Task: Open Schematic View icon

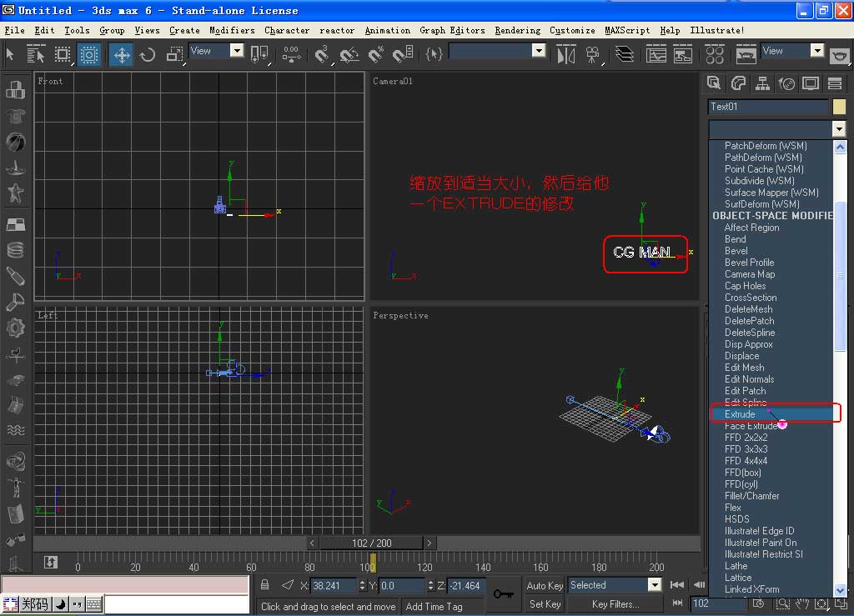Action: [x=682, y=54]
